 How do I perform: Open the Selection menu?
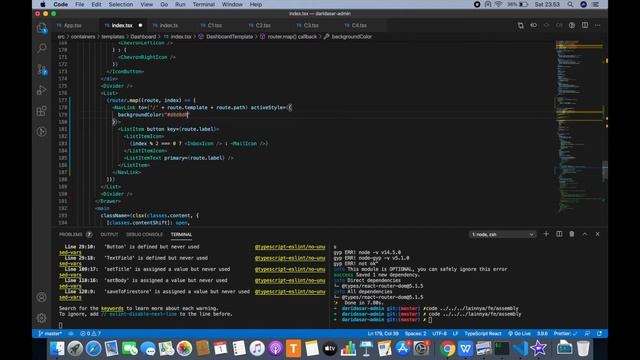click(121, 4)
